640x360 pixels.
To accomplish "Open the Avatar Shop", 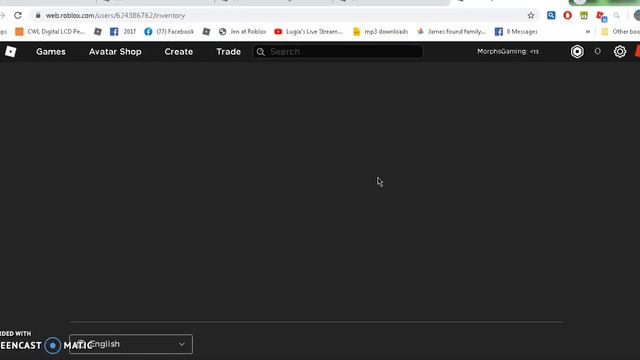I will tap(115, 52).
